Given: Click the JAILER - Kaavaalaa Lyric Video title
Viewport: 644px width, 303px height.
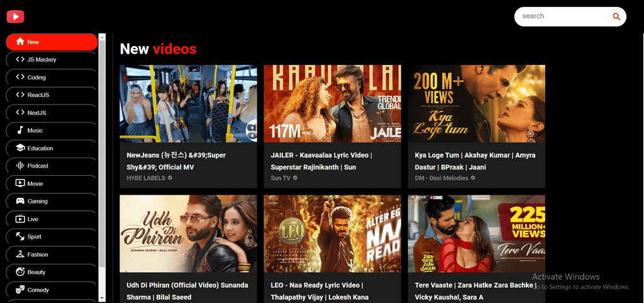Looking at the screenshot, I should tap(321, 161).
